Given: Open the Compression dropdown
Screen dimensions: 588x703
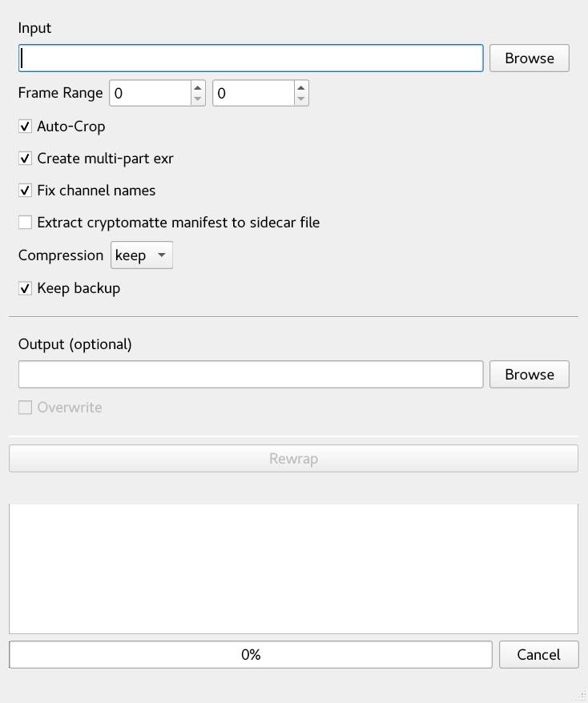Looking at the screenshot, I should [x=141, y=255].
